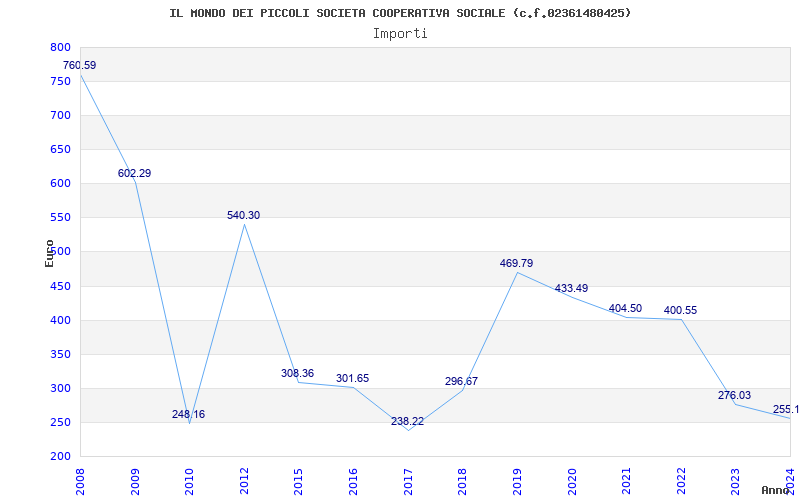The width and height of the screenshot is (800, 500).
Task: Click the 2021 x-axis year label
Action: [627, 481]
